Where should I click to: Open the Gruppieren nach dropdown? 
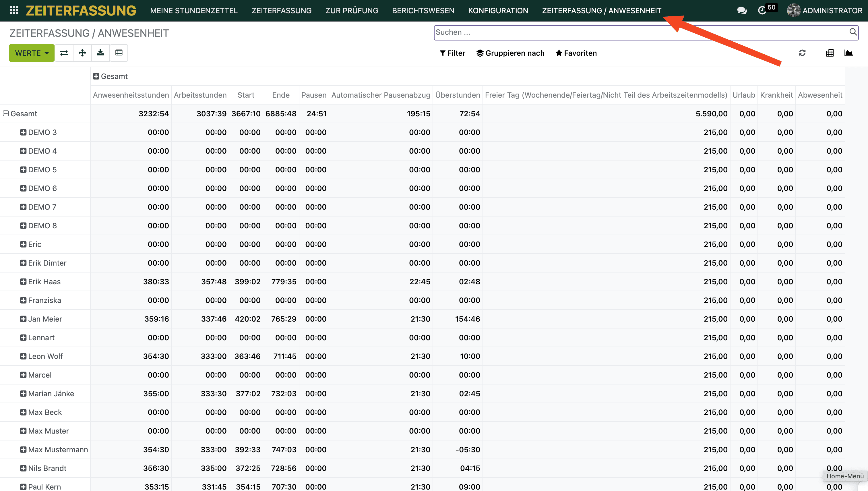[x=510, y=53]
